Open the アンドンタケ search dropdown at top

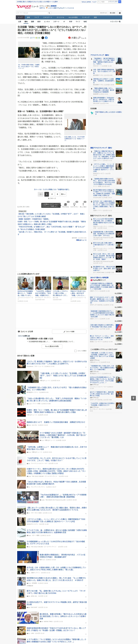tap(113, 2)
